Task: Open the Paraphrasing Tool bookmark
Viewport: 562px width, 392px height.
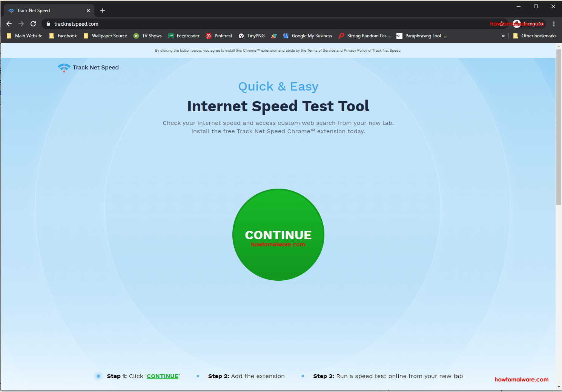Action: pos(422,36)
